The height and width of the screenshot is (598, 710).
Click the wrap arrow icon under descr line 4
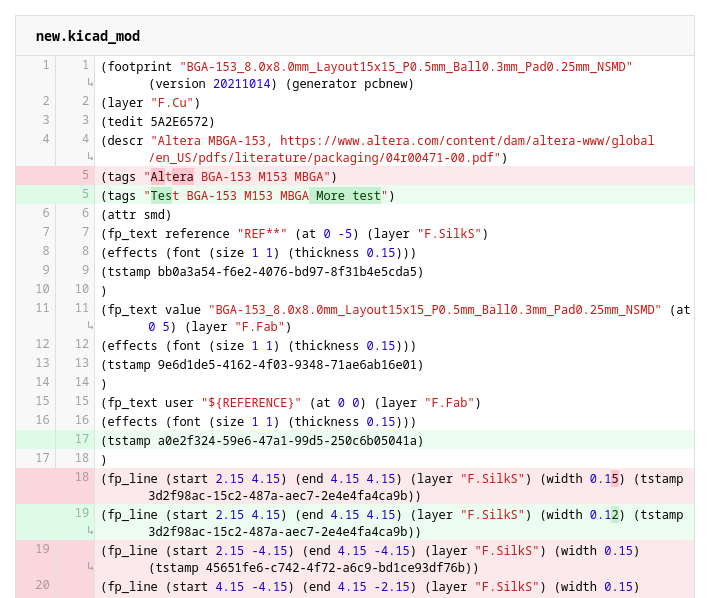[88, 157]
